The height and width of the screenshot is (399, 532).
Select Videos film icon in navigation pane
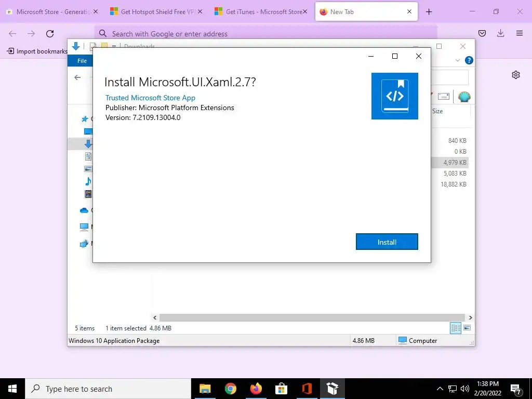point(88,194)
